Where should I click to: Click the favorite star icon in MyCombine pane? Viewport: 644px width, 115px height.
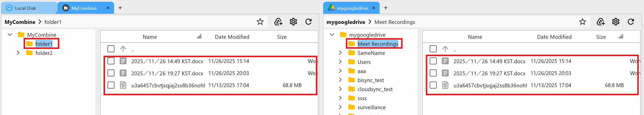260,22
